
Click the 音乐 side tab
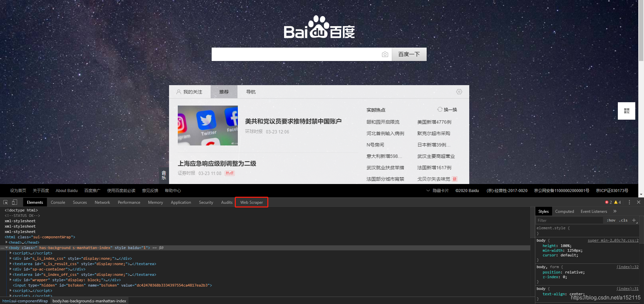pos(164,175)
